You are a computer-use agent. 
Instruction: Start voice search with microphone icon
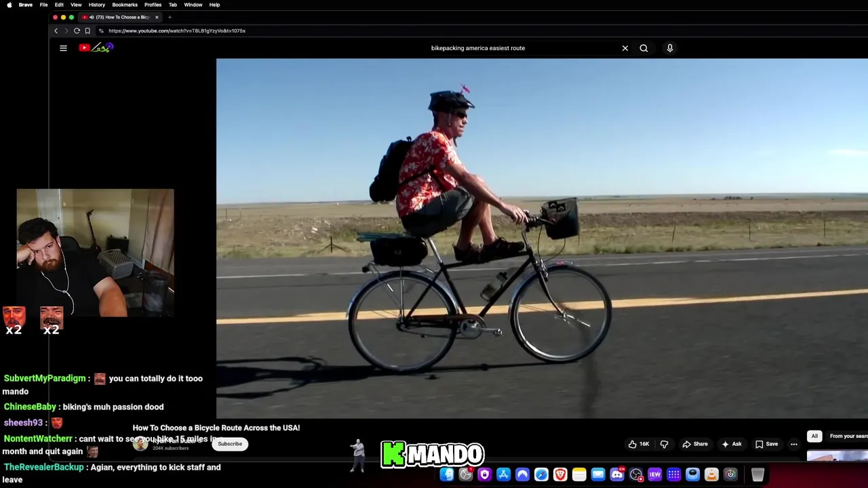(670, 48)
